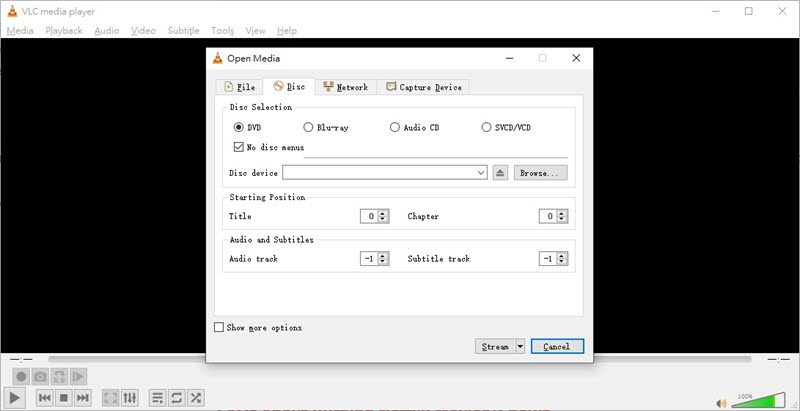Viewport: 800px width, 411px height.
Task: Switch to the Capture Device tab
Action: pos(423,87)
